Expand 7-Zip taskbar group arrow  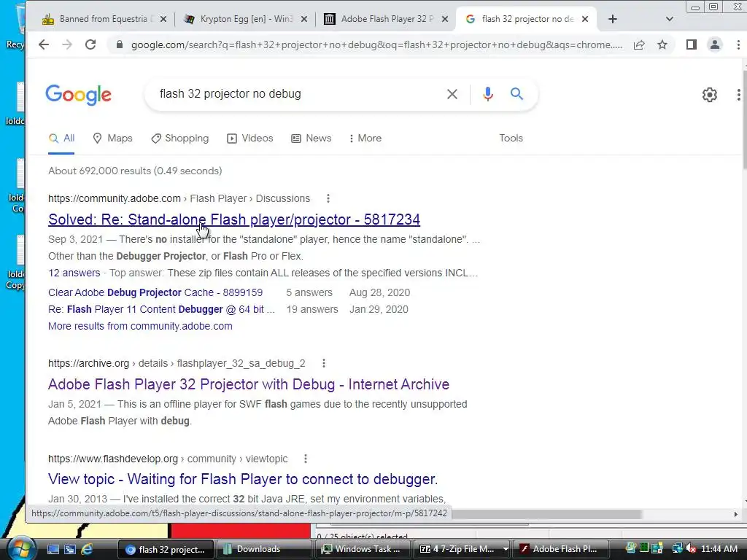click(x=506, y=550)
